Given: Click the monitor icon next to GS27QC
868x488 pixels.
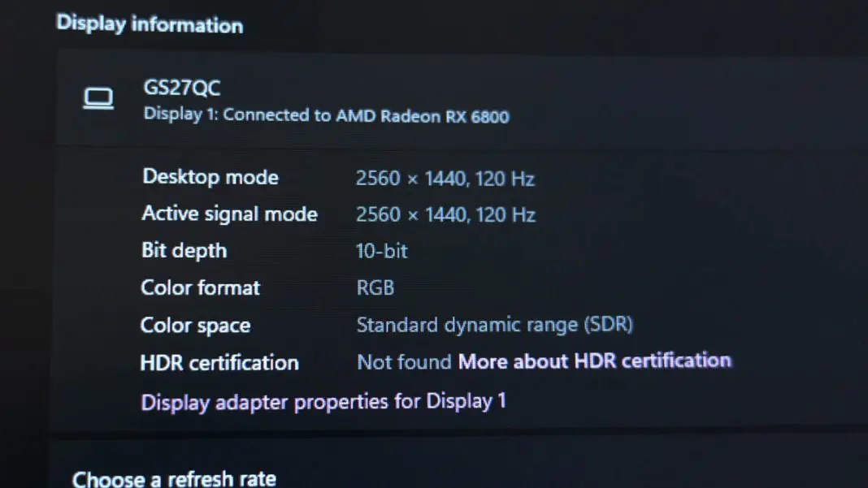Looking at the screenshot, I should [98, 97].
